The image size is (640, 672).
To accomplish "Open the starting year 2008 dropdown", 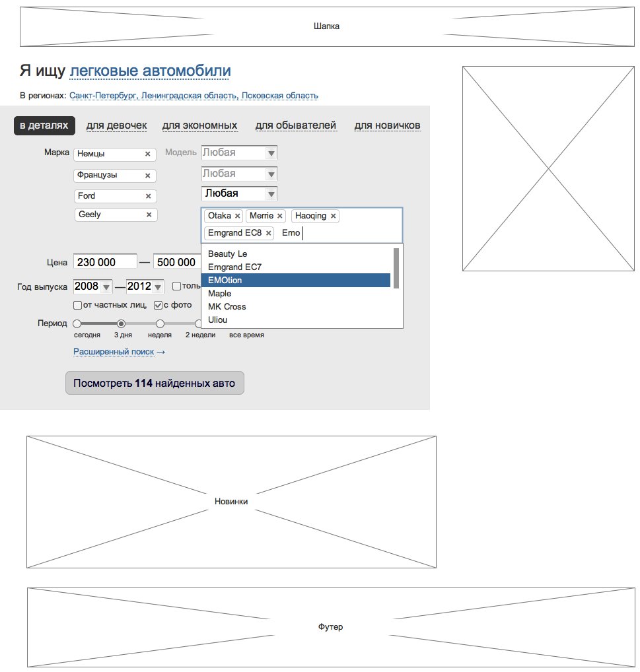I will point(106,286).
